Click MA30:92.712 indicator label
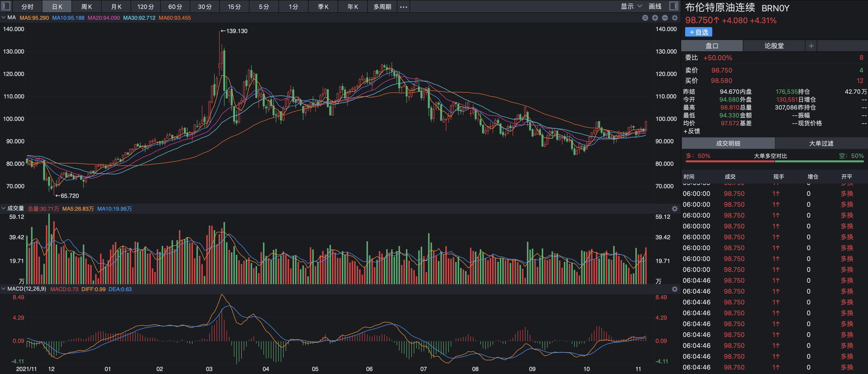Viewport: 868px width, 374px height. (x=139, y=18)
